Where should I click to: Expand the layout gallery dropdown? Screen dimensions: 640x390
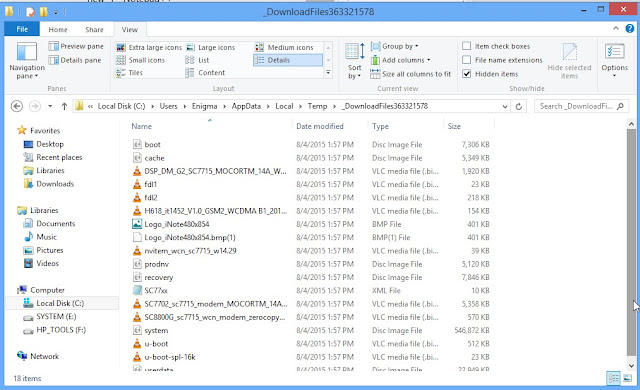[328, 73]
